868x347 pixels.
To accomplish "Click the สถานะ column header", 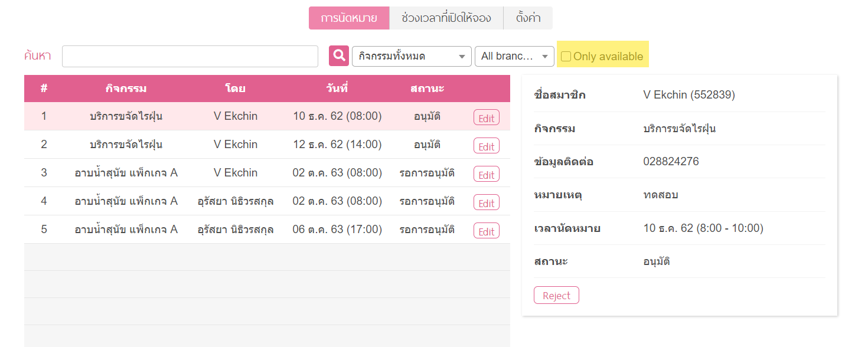I will [x=427, y=89].
